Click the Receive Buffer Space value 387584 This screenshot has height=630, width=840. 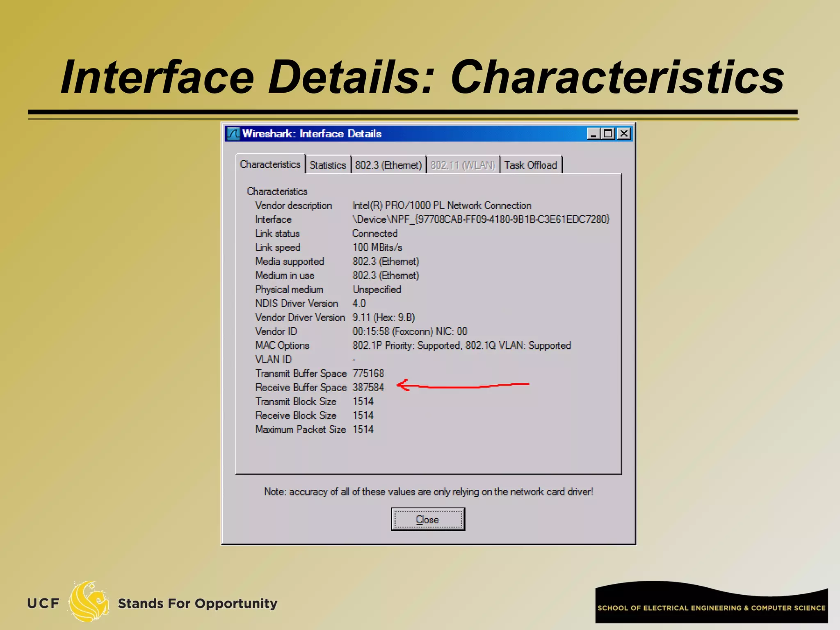point(368,387)
